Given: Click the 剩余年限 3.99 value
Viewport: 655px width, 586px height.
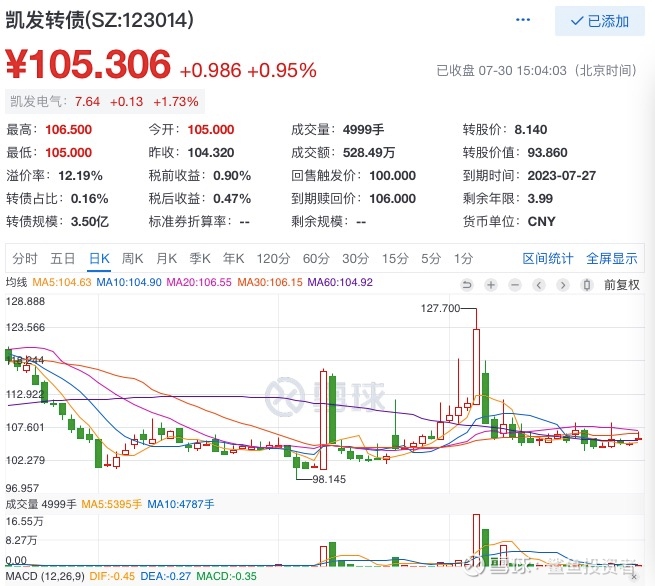Looking at the screenshot, I should coord(540,198).
